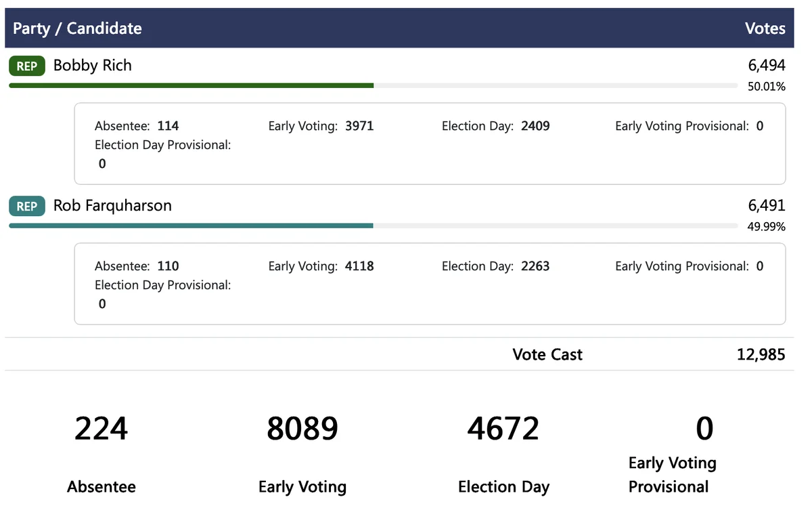Click Bobby Rich's Absentee 114 value

pyautogui.click(x=168, y=126)
